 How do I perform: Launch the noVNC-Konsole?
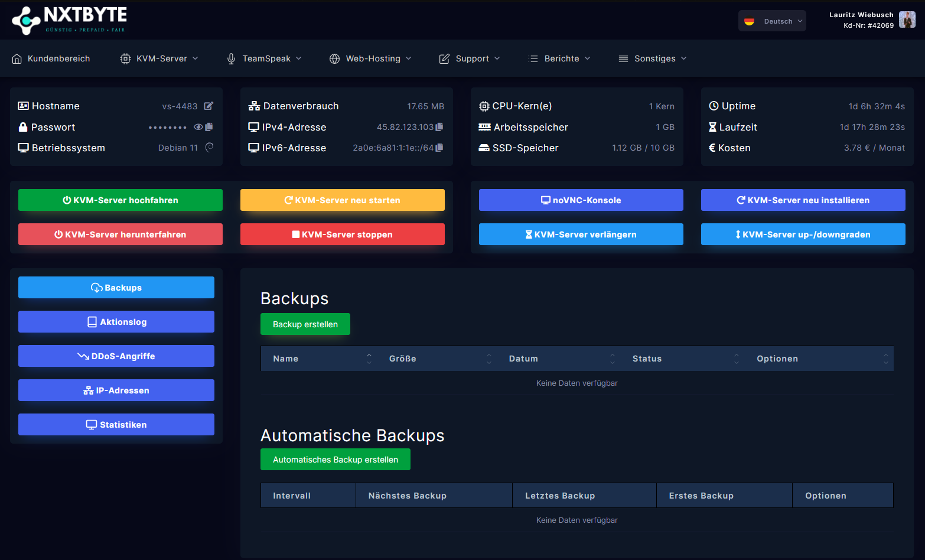pyautogui.click(x=581, y=200)
